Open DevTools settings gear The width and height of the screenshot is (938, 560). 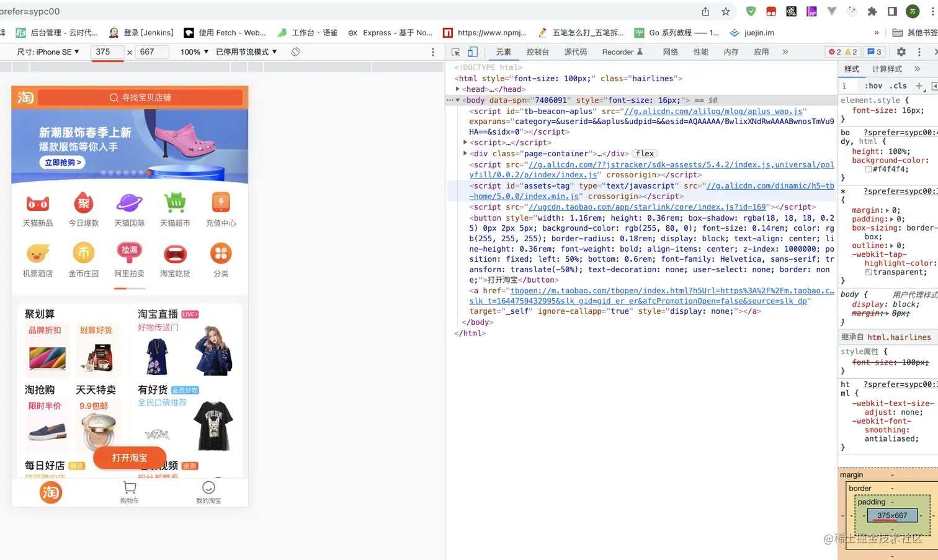[901, 52]
